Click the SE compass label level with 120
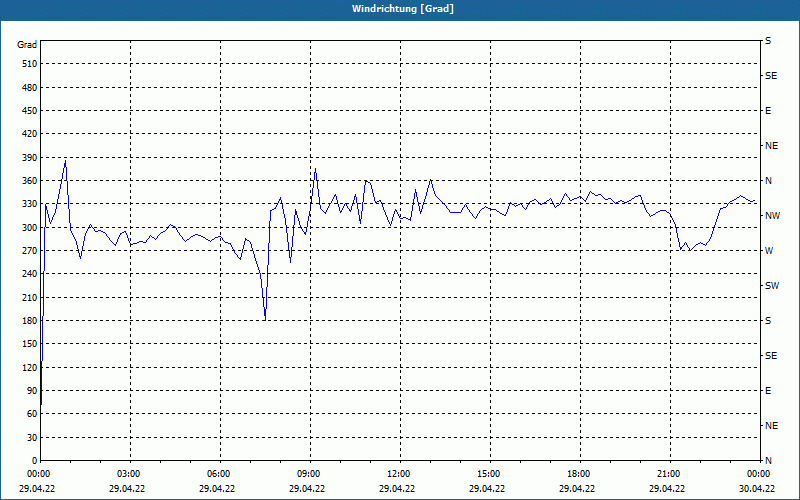The height and width of the screenshot is (500, 800). 771,356
